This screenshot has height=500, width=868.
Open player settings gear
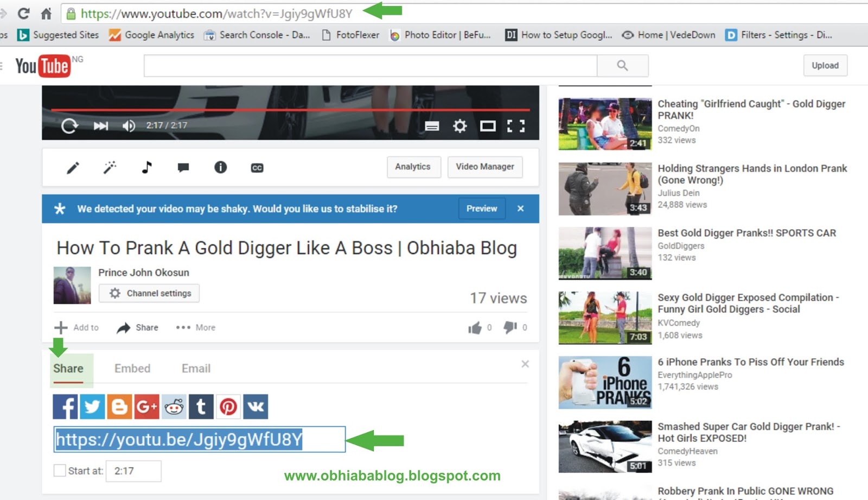[459, 126]
